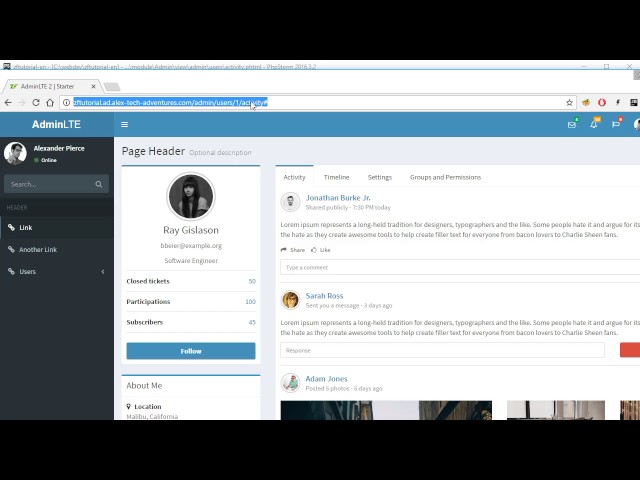Viewport: 640px width, 480px height.
Task: Open Sarah Ross profile link
Action: 324,296
